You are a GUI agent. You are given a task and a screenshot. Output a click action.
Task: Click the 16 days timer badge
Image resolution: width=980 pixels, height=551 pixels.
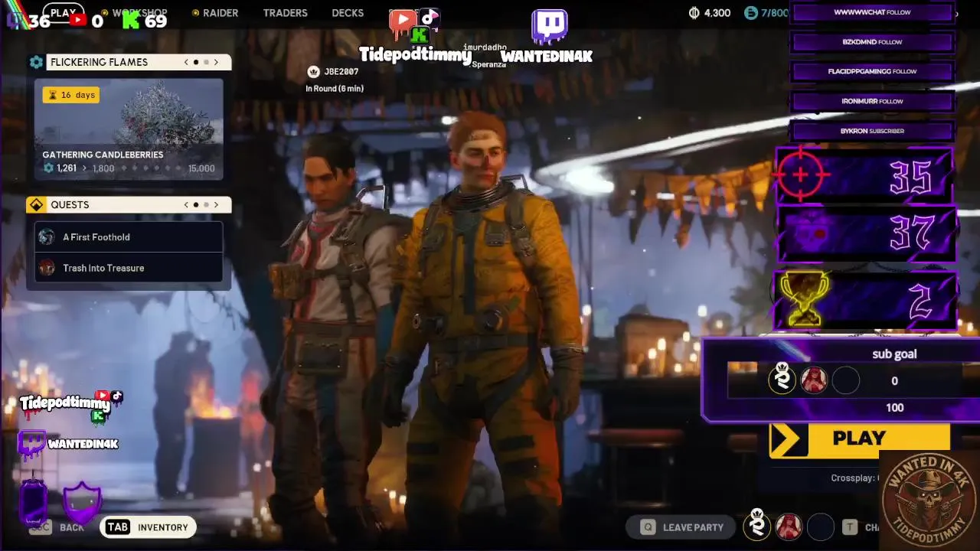point(70,95)
